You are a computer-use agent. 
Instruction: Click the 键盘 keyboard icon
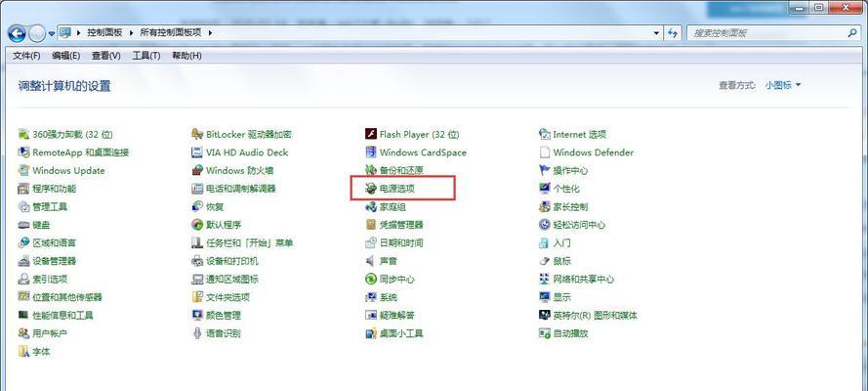23,225
